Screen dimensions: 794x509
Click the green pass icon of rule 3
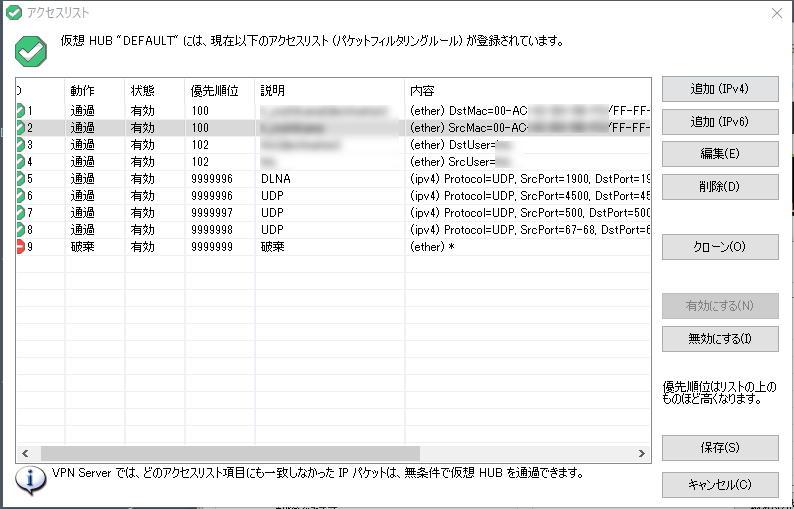pos(21,145)
